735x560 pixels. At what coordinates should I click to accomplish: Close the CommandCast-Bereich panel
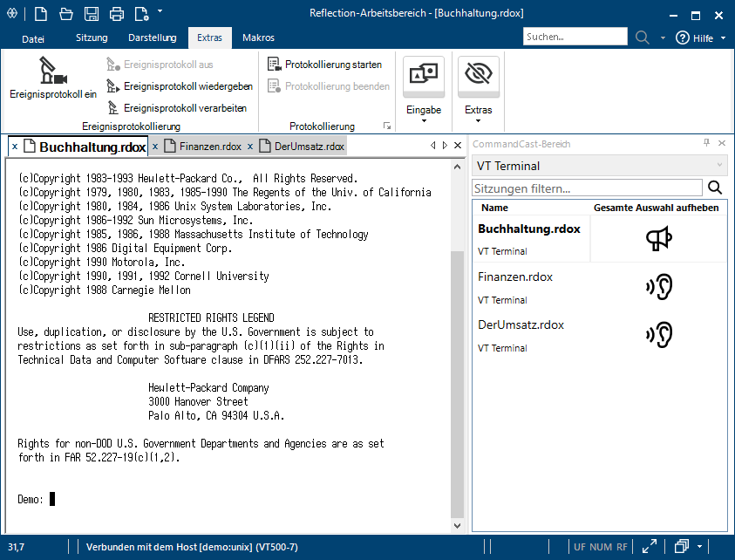pos(722,142)
